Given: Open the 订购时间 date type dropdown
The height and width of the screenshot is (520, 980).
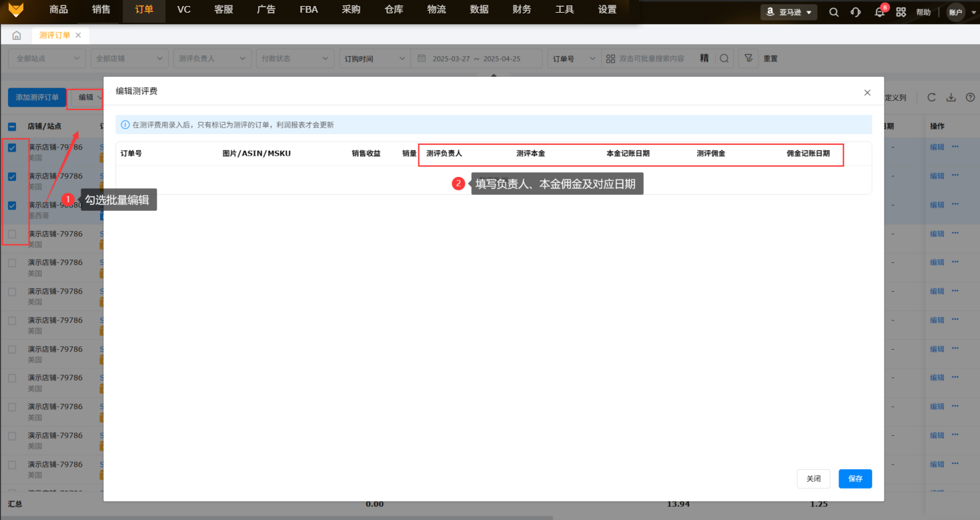Looking at the screenshot, I should (x=375, y=59).
